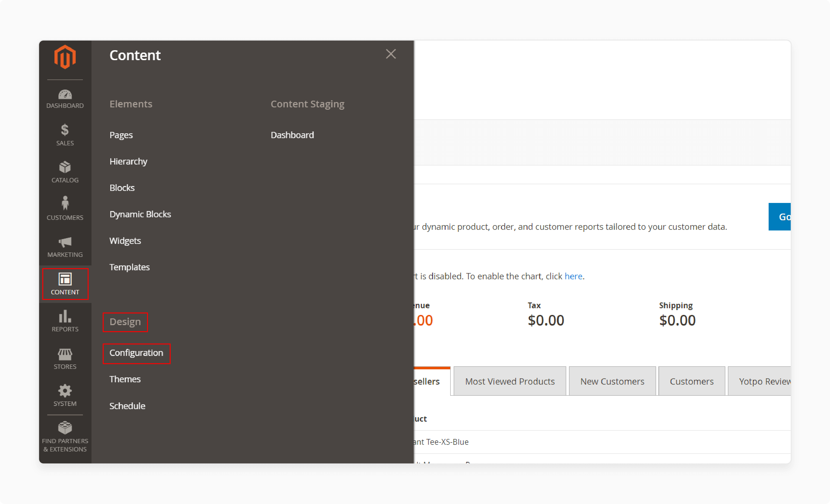Click the Magento logo icon
The width and height of the screenshot is (830, 504).
(65, 57)
